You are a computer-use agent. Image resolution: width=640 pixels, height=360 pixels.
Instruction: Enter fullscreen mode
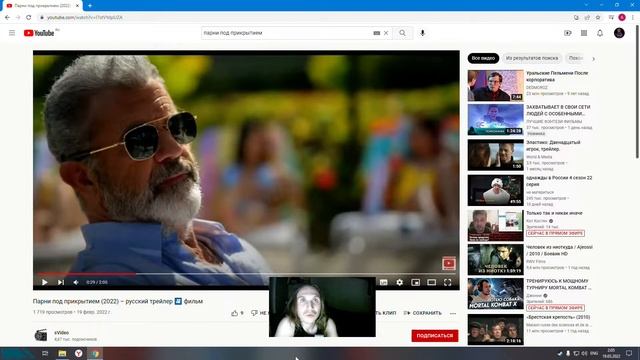(x=447, y=282)
